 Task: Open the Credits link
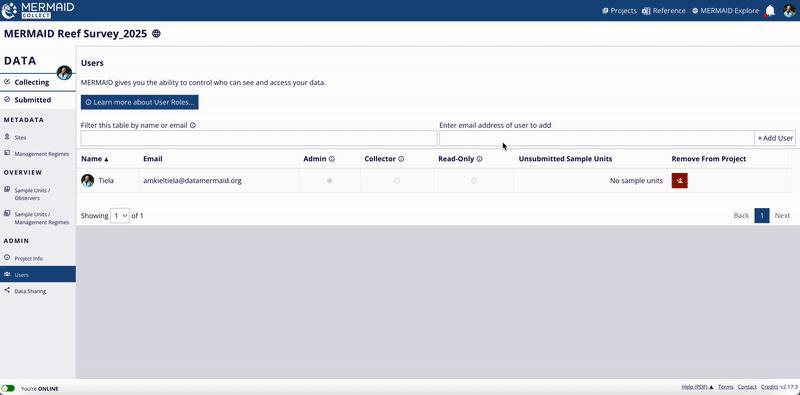(769, 387)
